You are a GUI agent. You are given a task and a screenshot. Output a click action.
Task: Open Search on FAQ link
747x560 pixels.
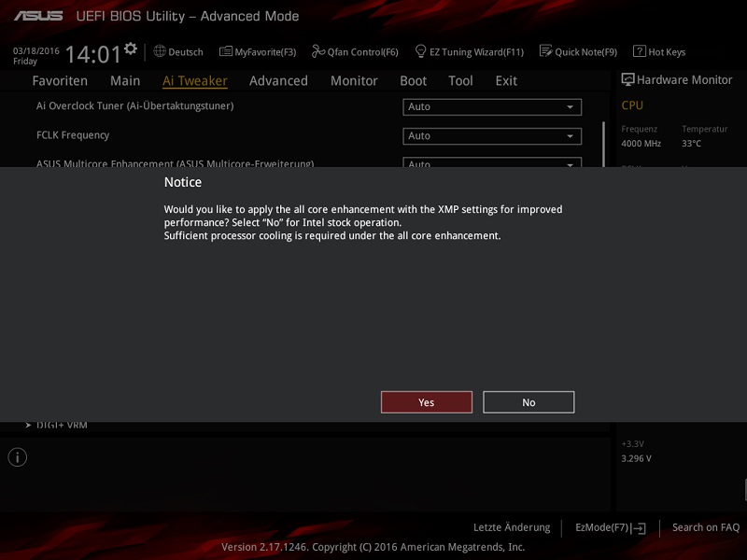tap(706, 527)
